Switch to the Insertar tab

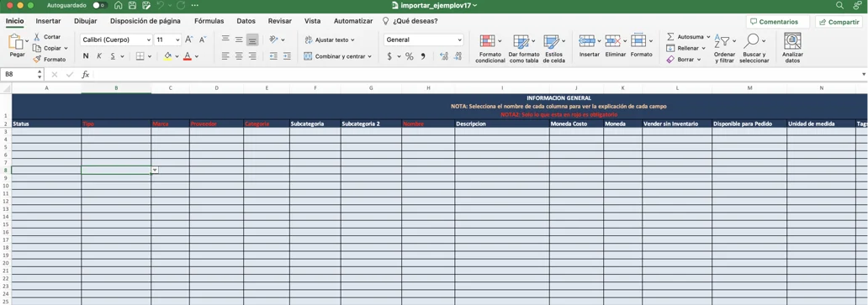point(48,21)
